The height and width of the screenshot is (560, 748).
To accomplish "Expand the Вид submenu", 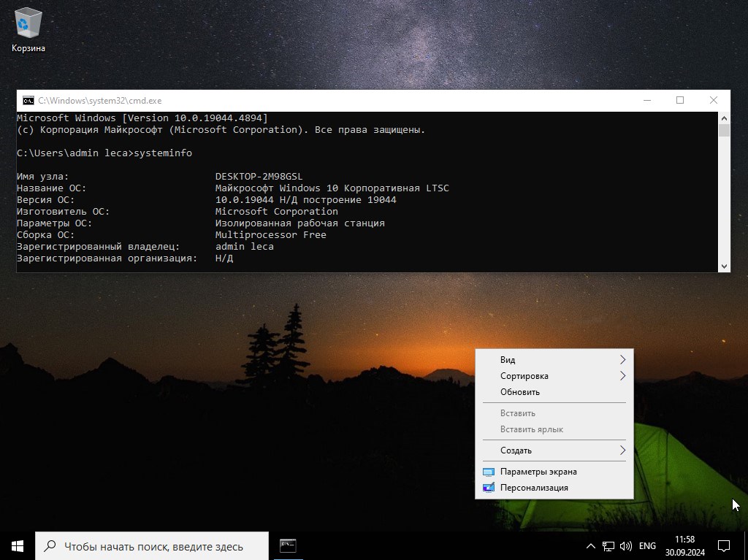I will (554, 360).
